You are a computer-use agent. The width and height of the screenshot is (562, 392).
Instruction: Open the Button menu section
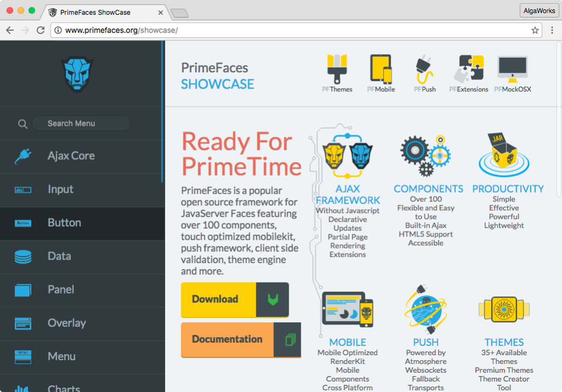(65, 222)
